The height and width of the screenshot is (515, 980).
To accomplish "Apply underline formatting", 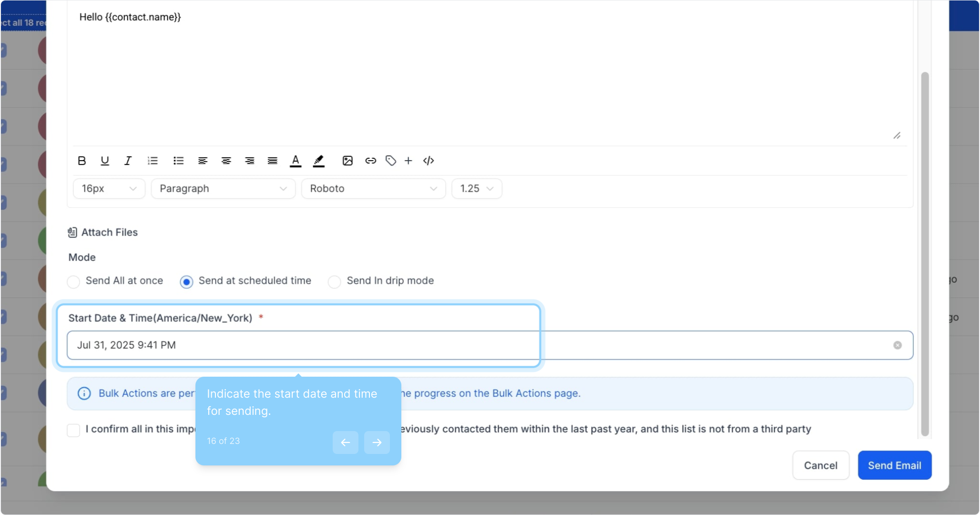I will coord(104,161).
